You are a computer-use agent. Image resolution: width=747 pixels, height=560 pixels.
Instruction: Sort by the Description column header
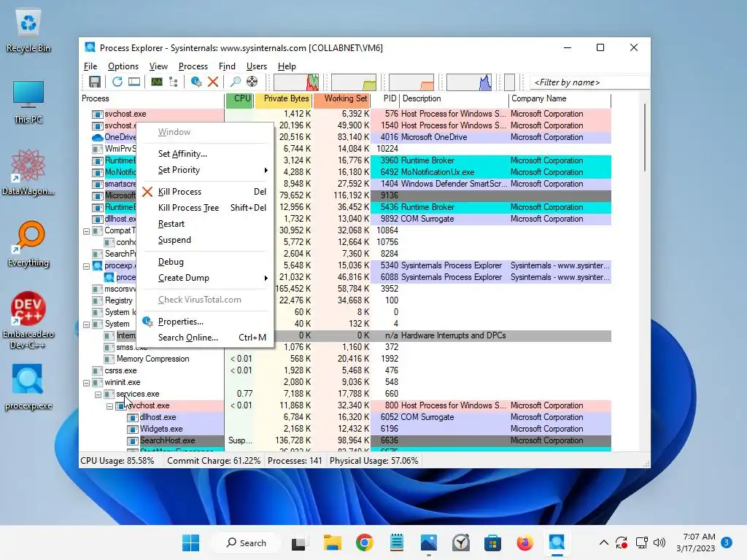[x=454, y=99]
